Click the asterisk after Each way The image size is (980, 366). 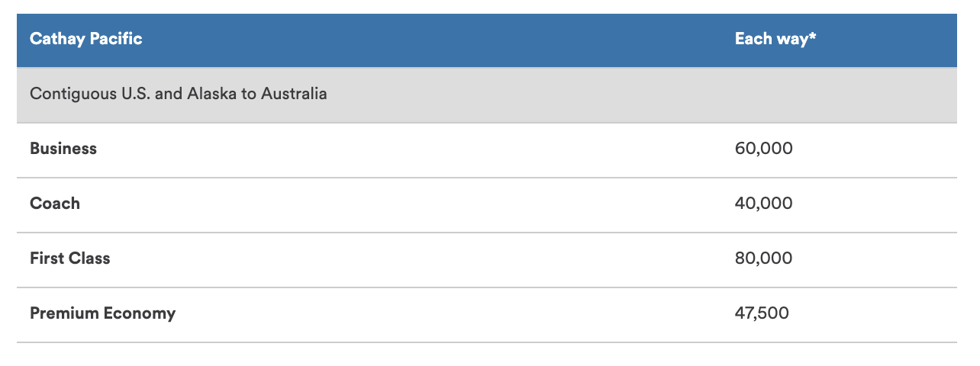coord(813,37)
